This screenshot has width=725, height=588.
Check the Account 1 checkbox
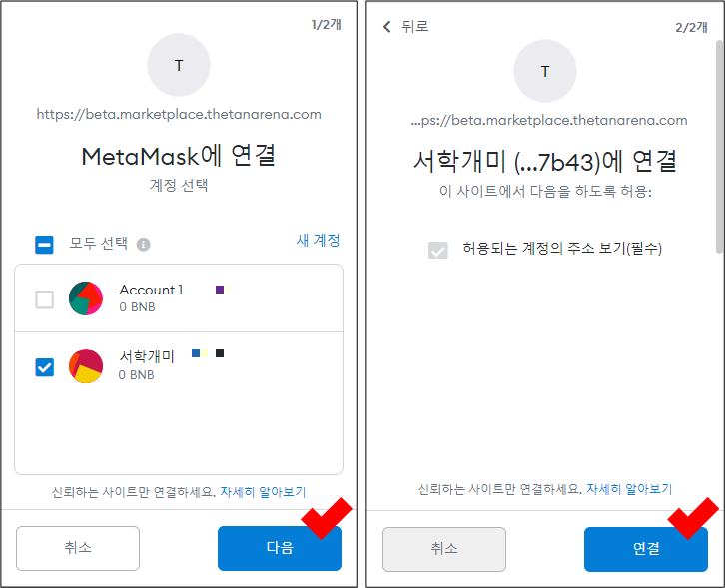pyautogui.click(x=45, y=298)
